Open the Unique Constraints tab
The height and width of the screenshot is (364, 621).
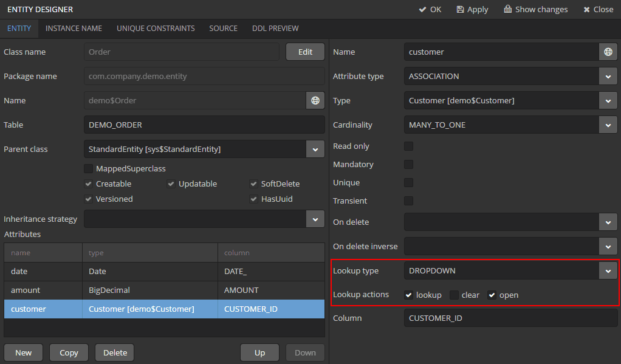pos(156,29)
